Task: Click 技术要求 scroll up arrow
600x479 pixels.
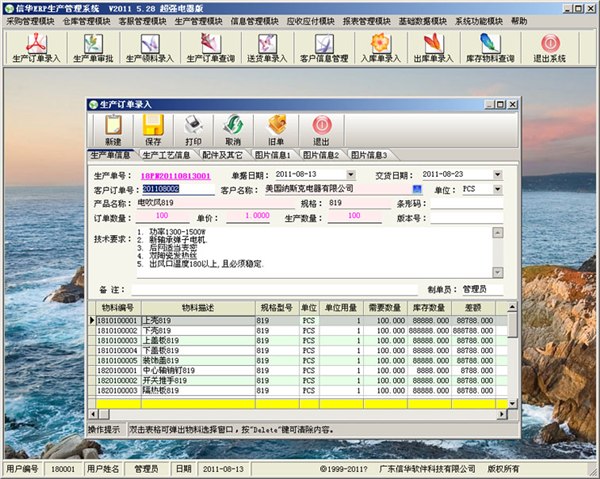Action: click(497, 233)
